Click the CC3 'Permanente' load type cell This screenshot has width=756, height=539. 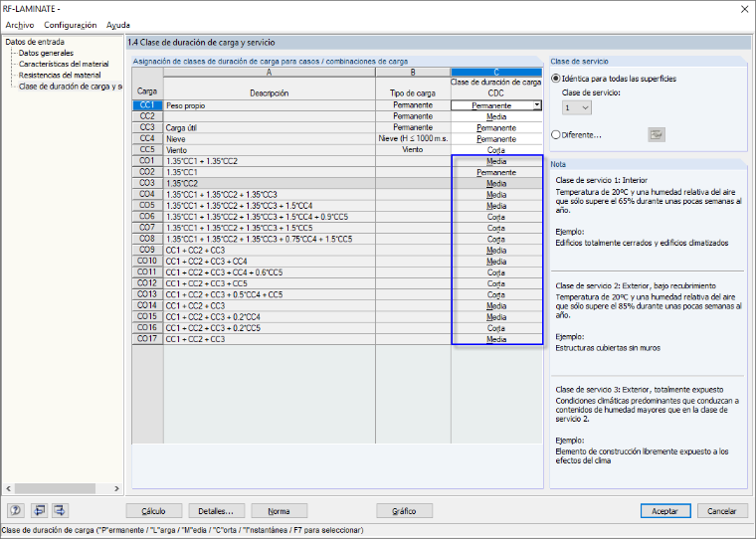pyautogui.click(x=413, y=127)
